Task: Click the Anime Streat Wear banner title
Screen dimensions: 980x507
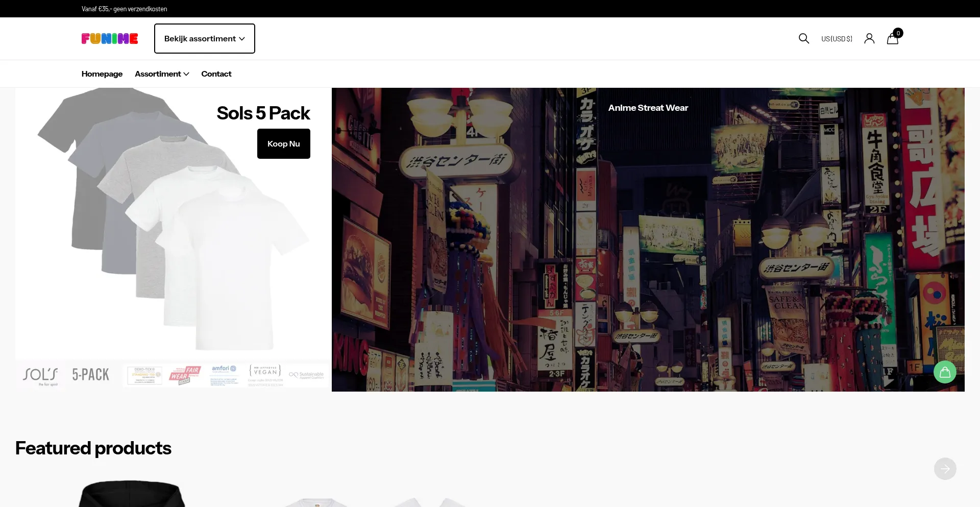Action: [648, 108]
